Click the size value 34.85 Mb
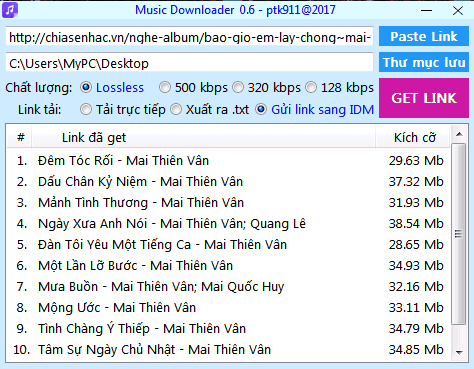Screen dimensions: 474x369 tap(416, 350)
